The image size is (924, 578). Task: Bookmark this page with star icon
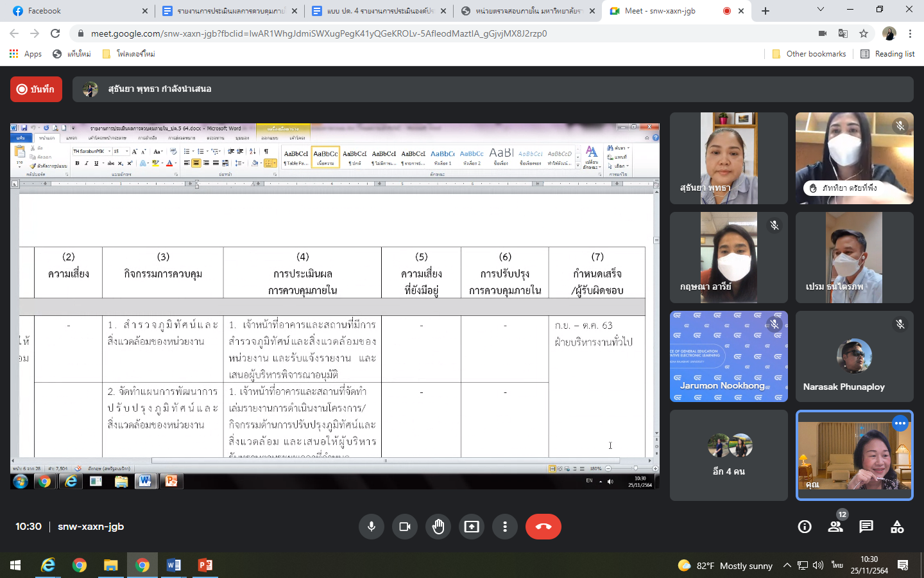[864, 33]
